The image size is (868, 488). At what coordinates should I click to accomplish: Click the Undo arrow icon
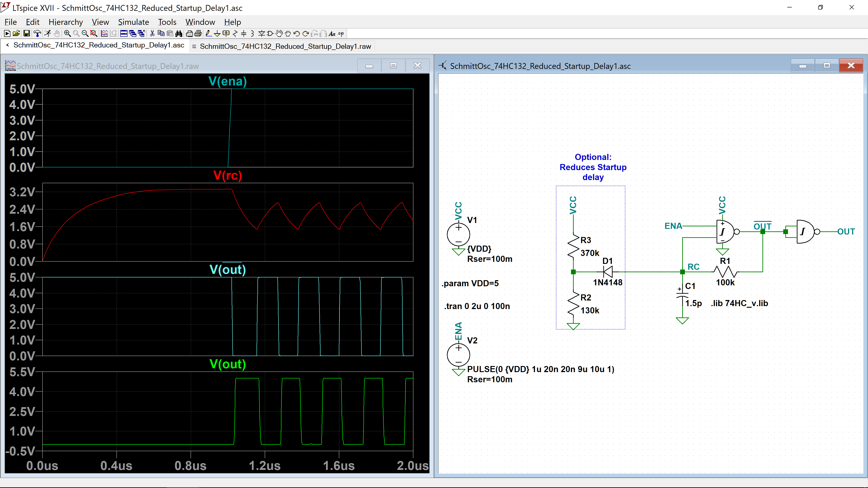[x=297, y=34]
